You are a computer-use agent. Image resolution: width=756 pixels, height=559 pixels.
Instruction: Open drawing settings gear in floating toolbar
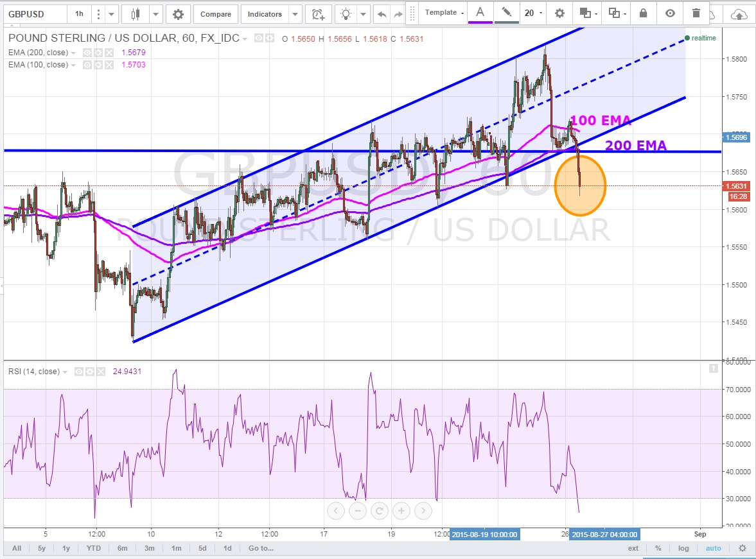click(559, 13)
